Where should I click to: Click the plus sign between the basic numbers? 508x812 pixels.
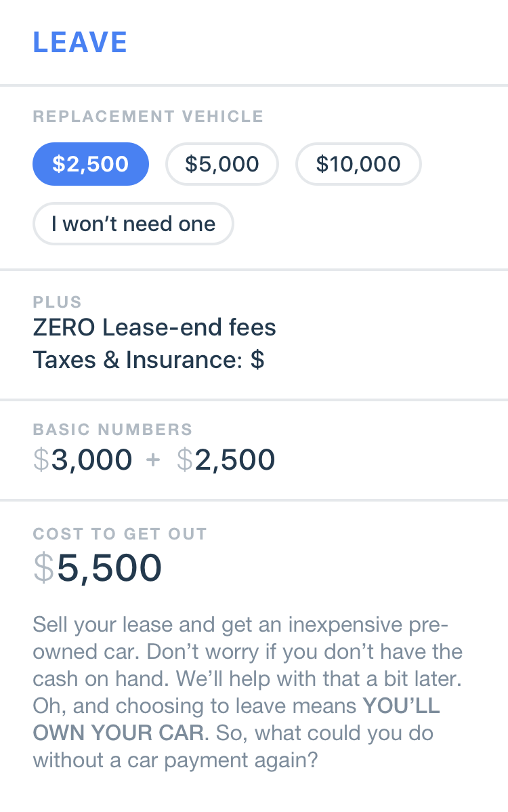(154, 460)
